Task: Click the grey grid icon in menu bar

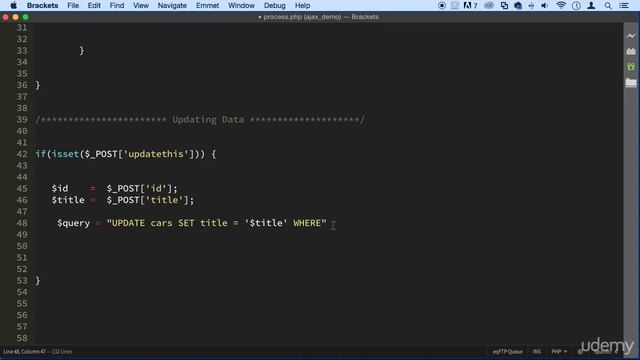Action: click(455, 5)
